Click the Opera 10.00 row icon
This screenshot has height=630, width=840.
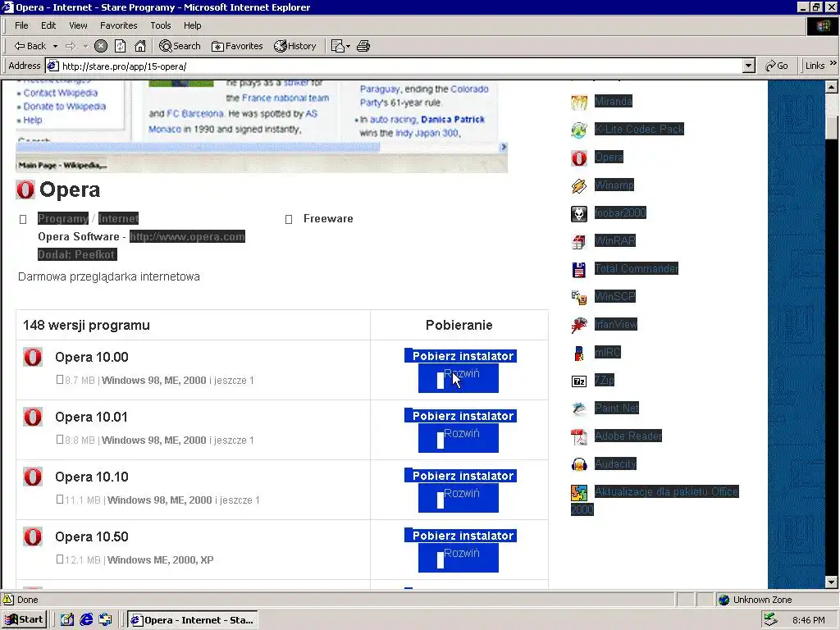click(x=33, y=357)
